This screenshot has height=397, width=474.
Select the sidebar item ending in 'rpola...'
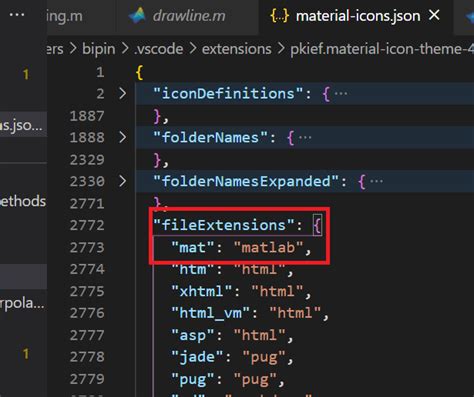coord(22,303)
